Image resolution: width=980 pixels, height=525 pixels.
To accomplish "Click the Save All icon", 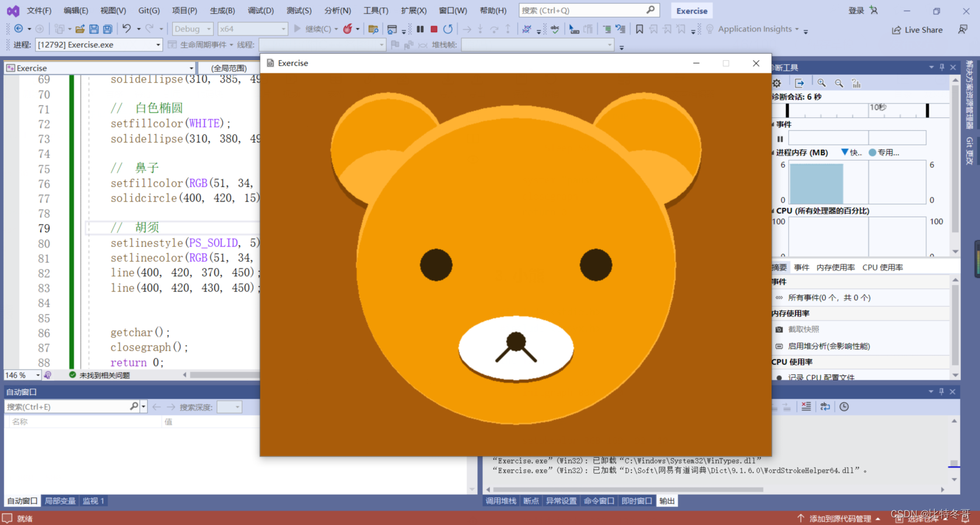I will point(107,29).
